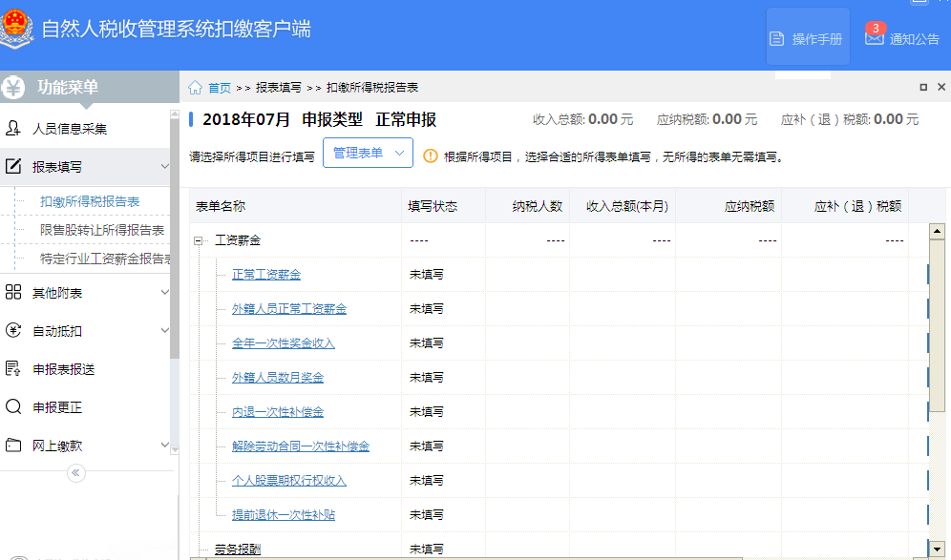Open the 管理表单 dropdown

(368, 153)
